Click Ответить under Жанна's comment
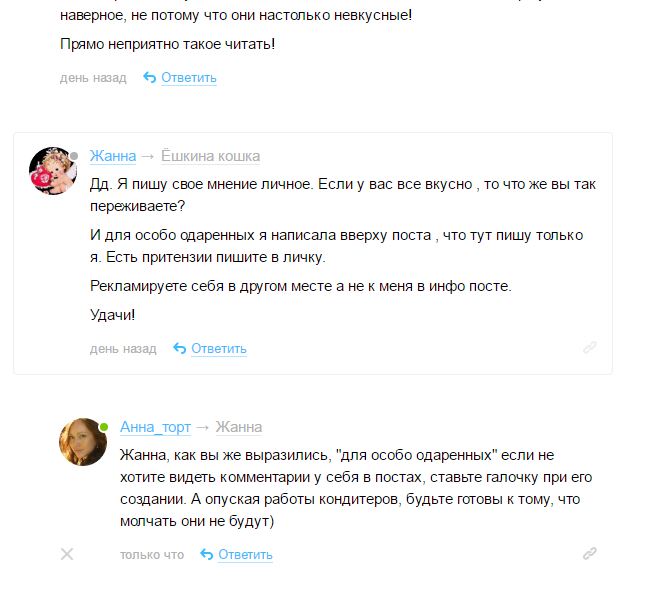Viewport: 645px width, 591px height. [219, 349]
